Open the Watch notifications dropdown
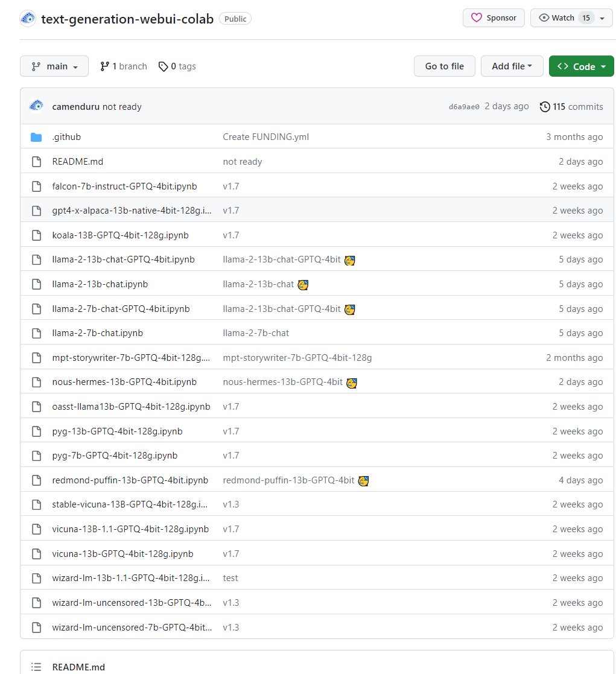This screenshot has width=616, height=674. point(571,17)
